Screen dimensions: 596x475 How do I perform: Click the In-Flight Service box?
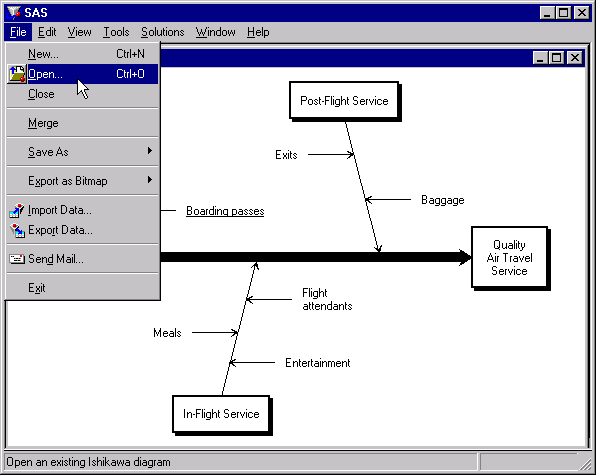coord(222,415)
